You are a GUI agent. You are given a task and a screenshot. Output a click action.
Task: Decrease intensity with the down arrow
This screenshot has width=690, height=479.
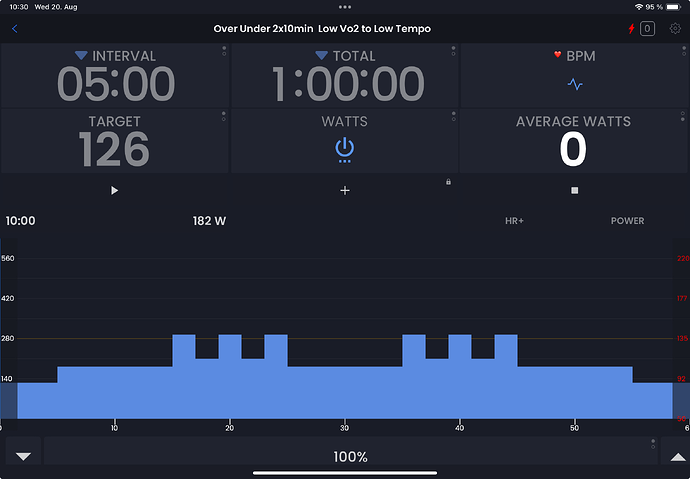click(23, 456)
